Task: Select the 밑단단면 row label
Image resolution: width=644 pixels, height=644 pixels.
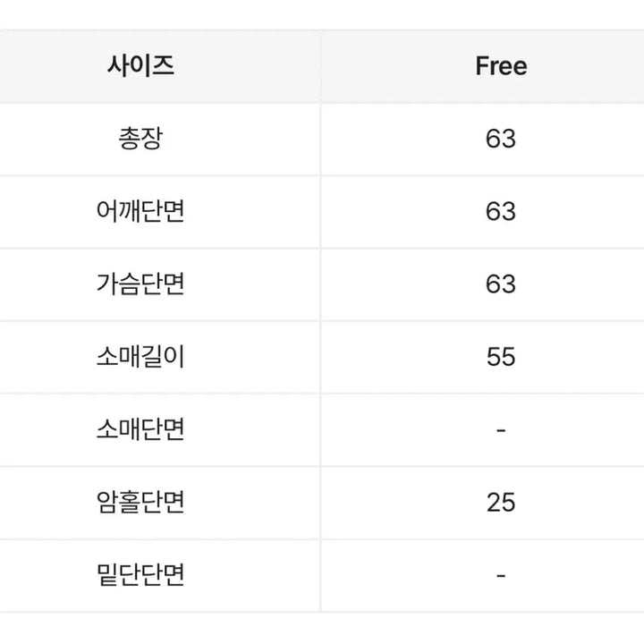Action: pyautogui.click(x=140, y=574)
